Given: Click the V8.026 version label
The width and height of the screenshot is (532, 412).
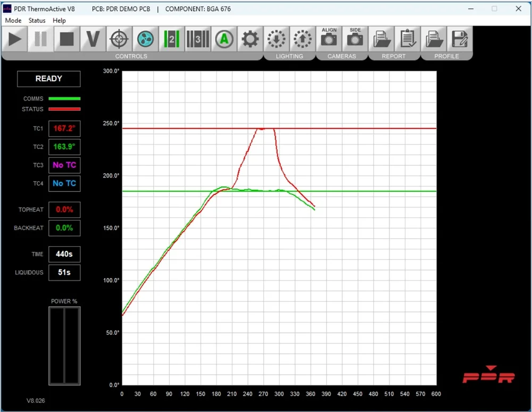Looking at the screenshot, I should pyautogui.click(x=36, y=400).
